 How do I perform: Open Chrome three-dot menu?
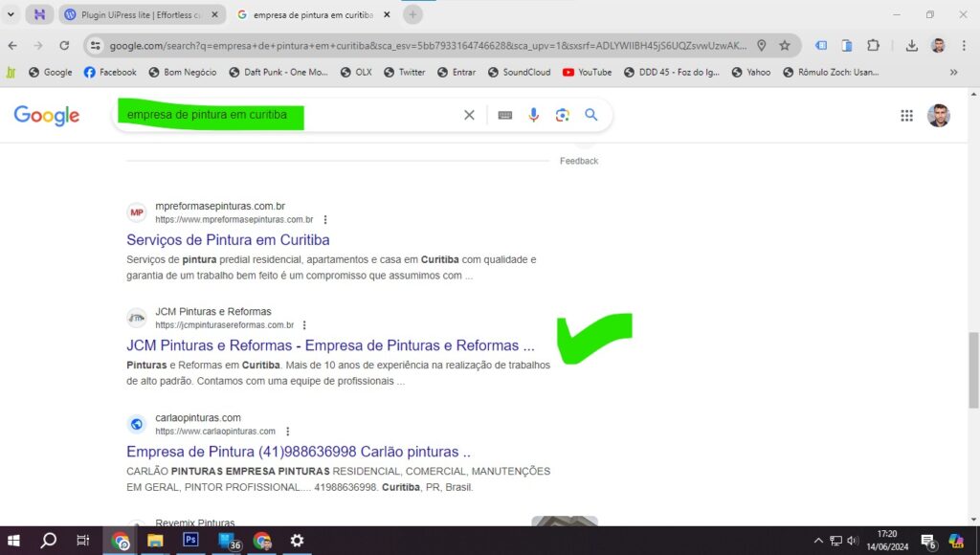[x=964, y=46]
